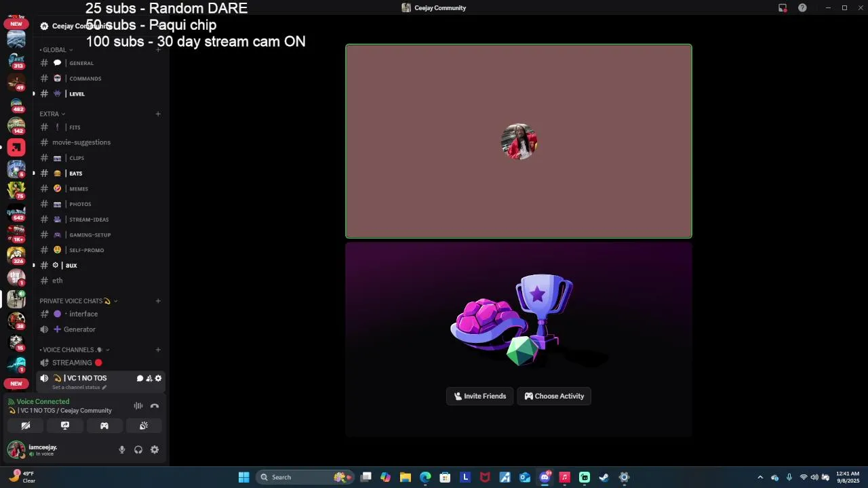Join the STREAMING stage channel
Viewport: 868px width, 488px height.
[100, 363]
